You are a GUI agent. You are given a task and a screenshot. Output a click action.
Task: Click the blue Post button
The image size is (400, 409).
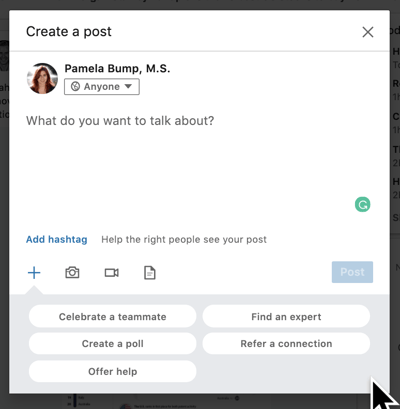[352, 272]
